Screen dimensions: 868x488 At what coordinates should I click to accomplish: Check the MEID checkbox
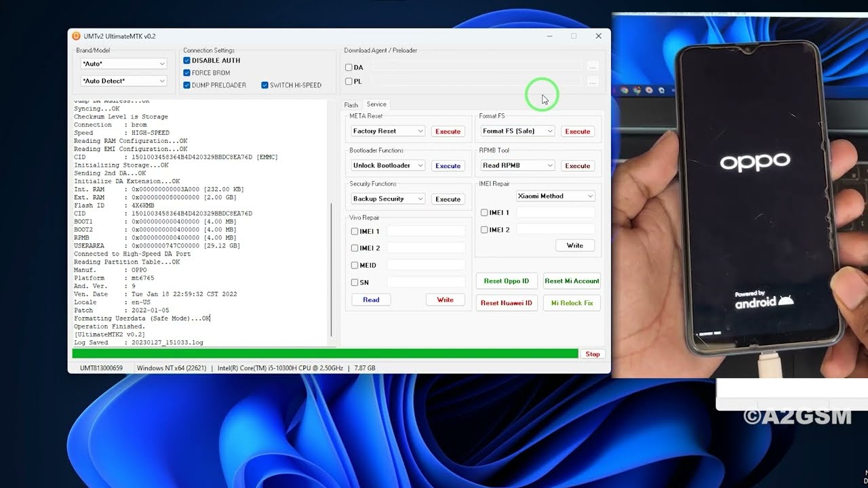[355, 265]
